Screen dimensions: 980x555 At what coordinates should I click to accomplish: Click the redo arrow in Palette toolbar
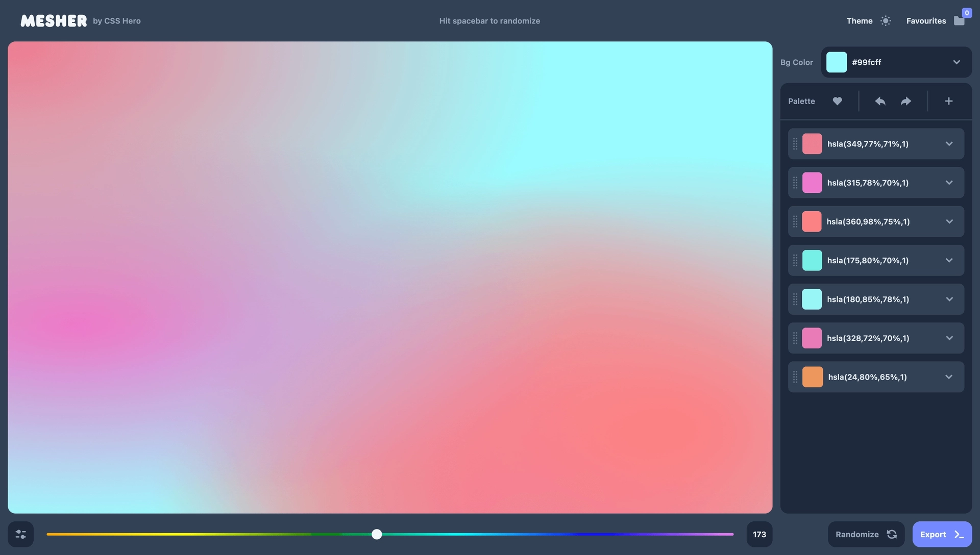point(906,101)
